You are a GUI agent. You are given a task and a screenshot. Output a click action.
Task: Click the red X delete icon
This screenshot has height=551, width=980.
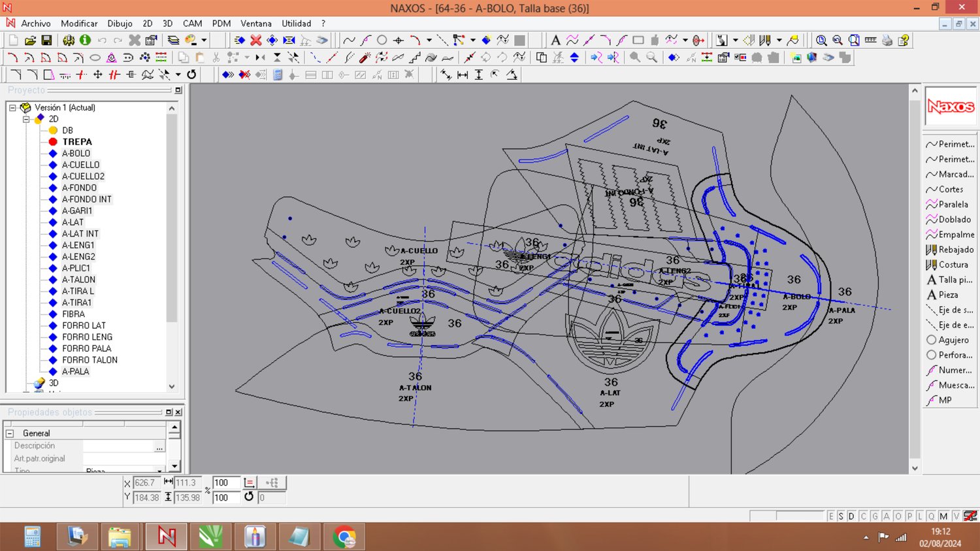255,41
